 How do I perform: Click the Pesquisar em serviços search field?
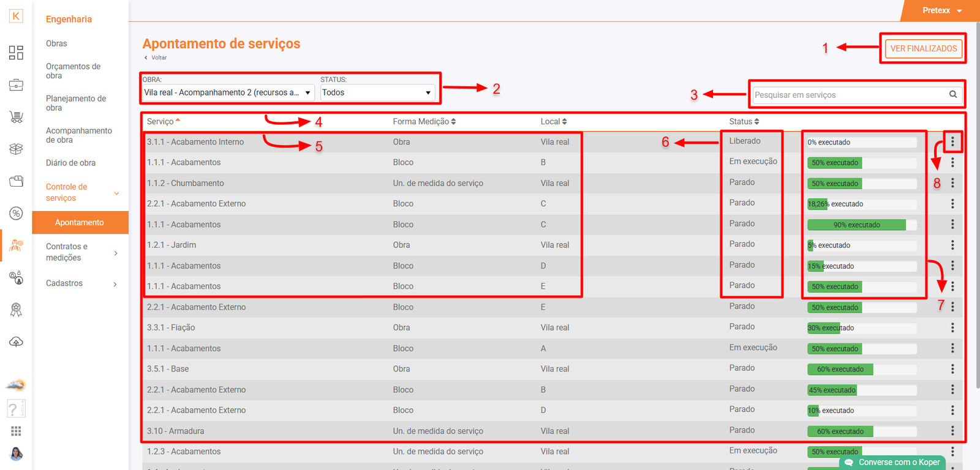click(x=848, y=95)
